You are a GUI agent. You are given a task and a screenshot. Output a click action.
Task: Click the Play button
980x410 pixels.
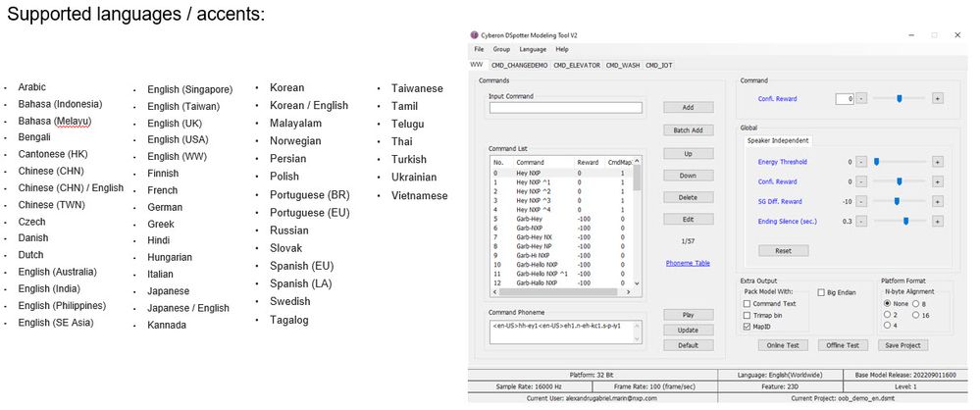point(688,315)
